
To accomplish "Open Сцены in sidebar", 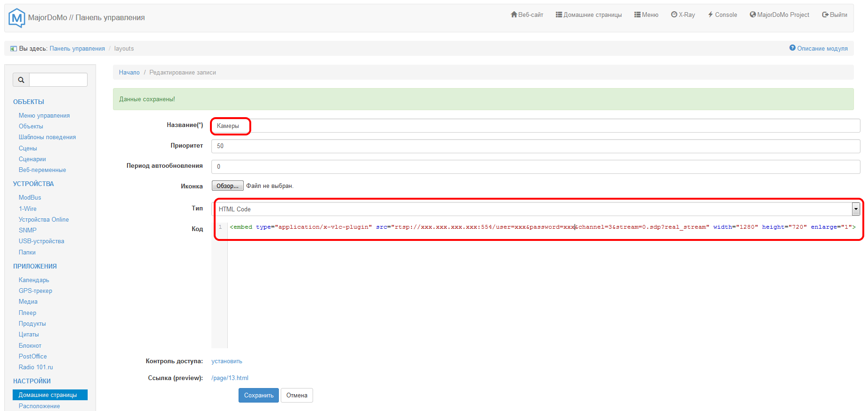I will pos(28,149).
